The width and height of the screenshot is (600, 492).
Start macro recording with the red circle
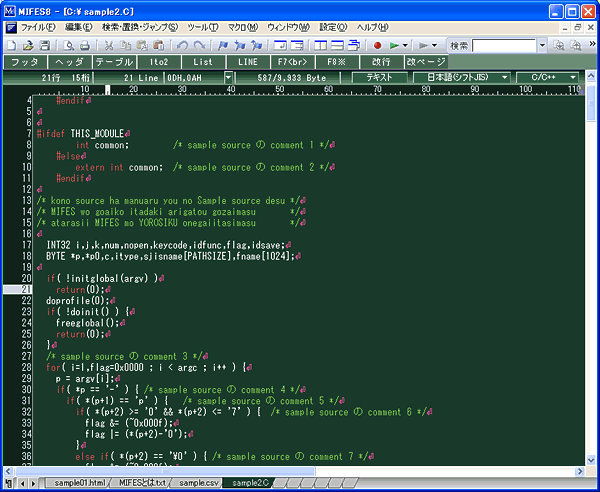[x=378, y=46]
